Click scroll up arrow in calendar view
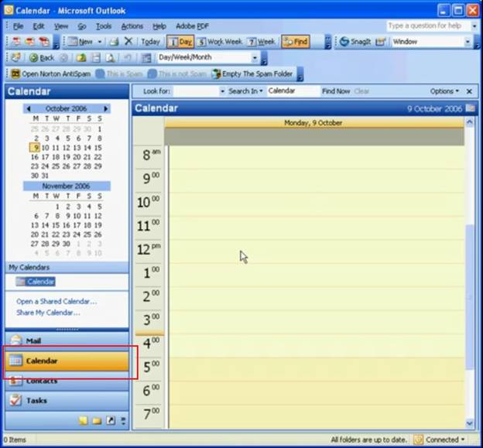The image size is (483, 448). [x=469, y=122]
